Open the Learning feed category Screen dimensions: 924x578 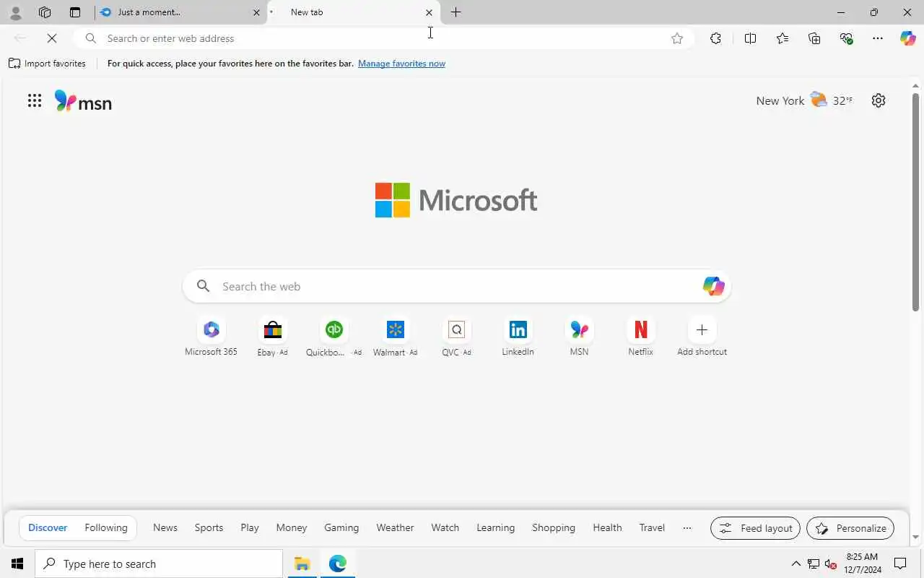coord(495,527)
